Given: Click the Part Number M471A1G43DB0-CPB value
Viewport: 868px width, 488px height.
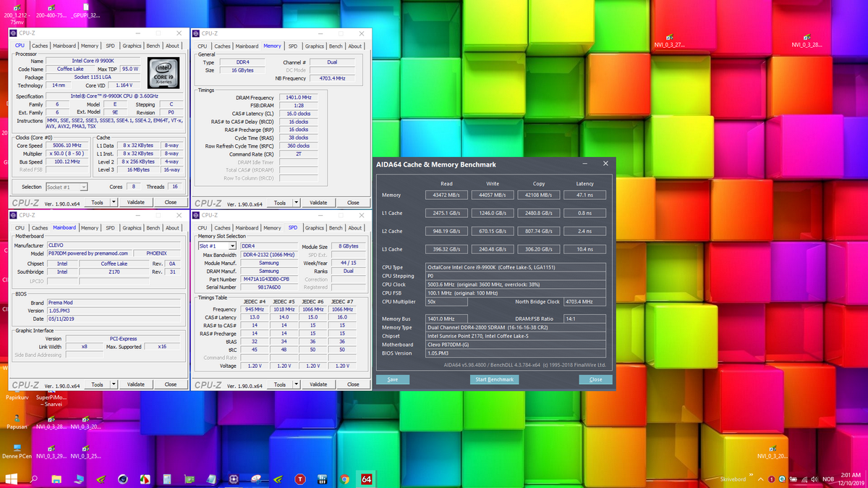Looking at the screenshot, I should coord(268,279).
